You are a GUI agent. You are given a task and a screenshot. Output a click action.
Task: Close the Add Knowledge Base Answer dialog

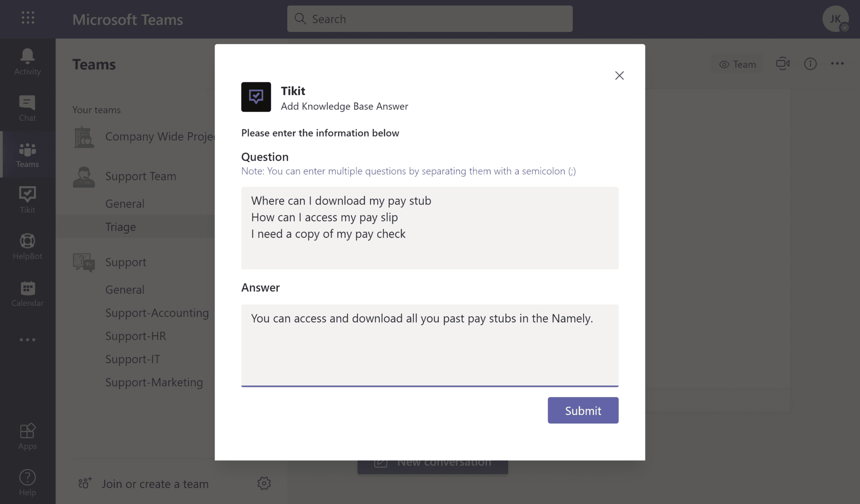click(619, 76)
